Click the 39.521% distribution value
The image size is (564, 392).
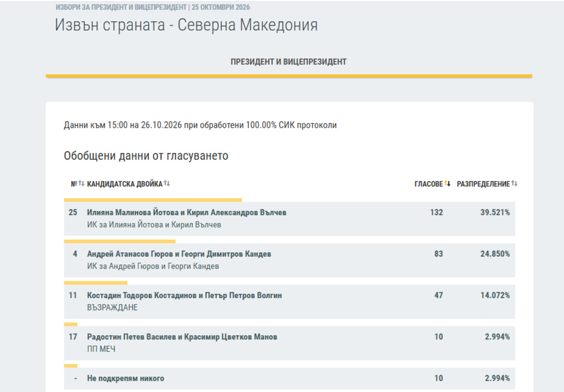(x=495, y=213)
